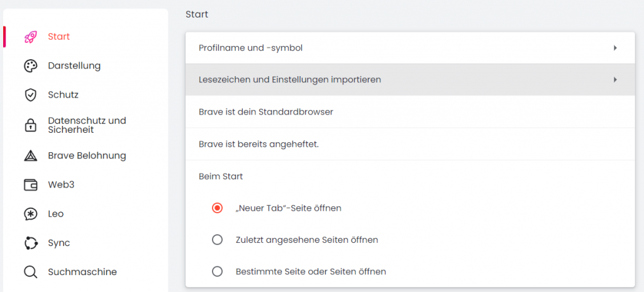
Task: Click Brave ist dein Standardbrowser row
Action: [265, 112]
